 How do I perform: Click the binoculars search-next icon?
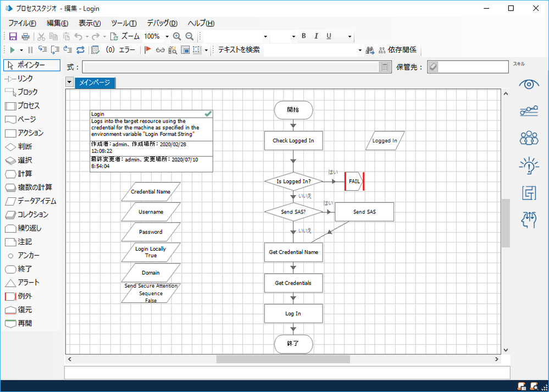(370, 50)
